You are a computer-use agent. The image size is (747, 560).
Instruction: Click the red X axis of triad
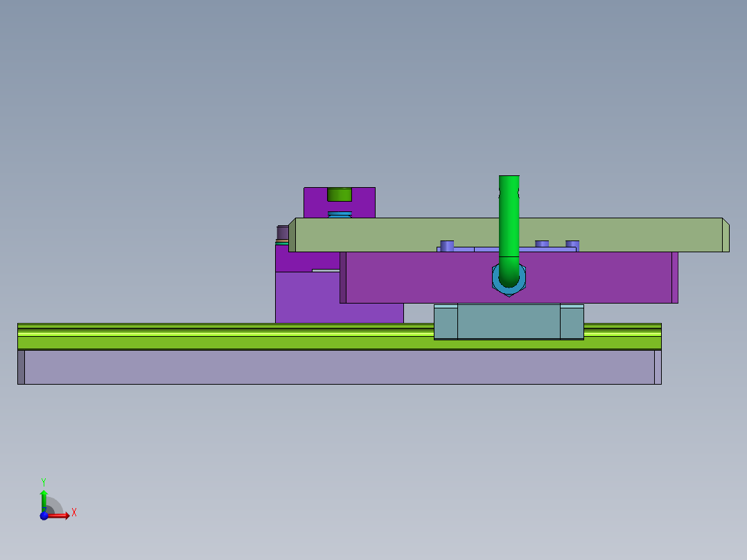coord(59,515)
